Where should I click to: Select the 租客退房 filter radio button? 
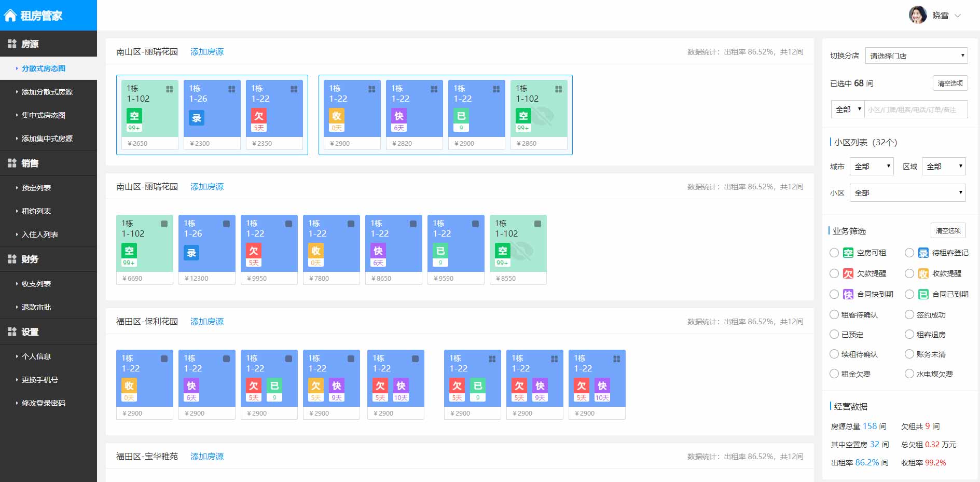click(909, 334)
